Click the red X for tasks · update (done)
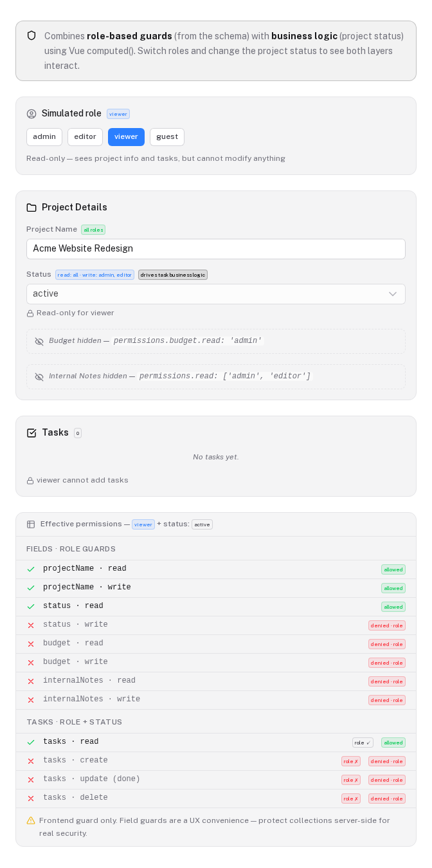 tap(31, 780)
